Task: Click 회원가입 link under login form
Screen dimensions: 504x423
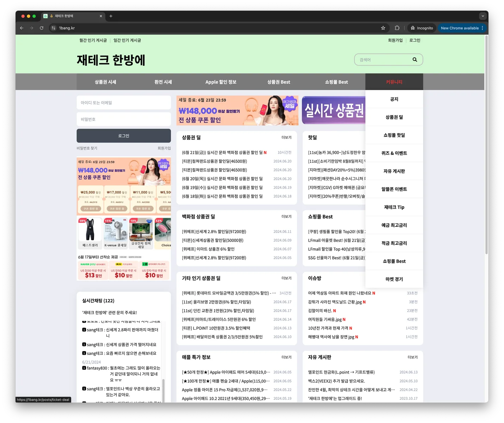Action: click(x=164, y=148)
